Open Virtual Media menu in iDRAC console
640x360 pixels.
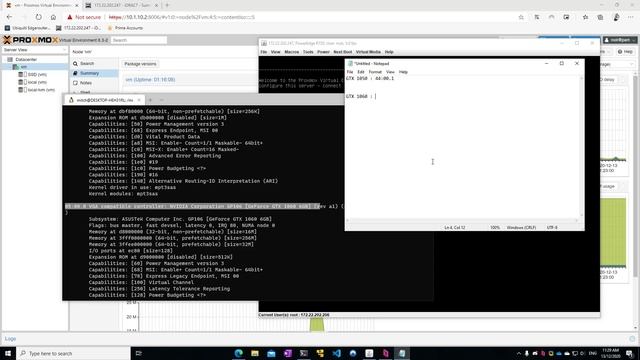[x=368, y=52]
